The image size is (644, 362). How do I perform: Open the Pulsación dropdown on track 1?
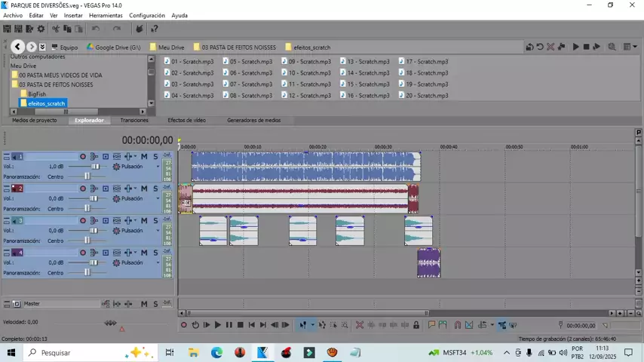point(158,167)
